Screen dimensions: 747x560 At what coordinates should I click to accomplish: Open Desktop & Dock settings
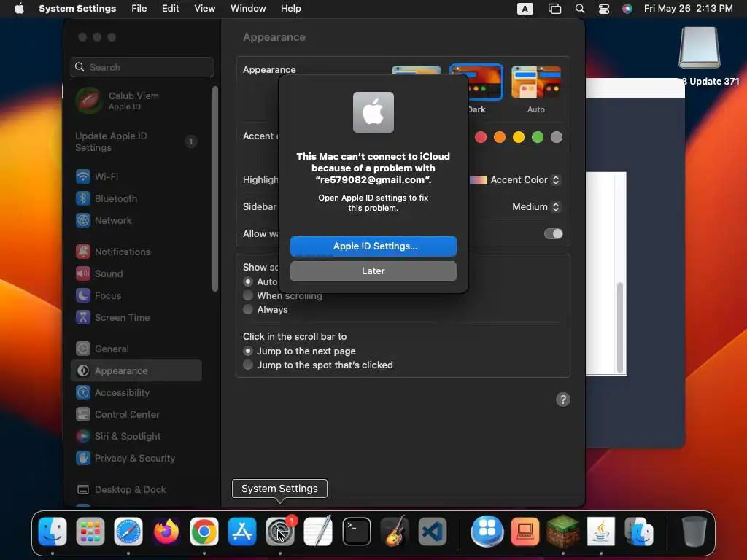click(137, 489)
